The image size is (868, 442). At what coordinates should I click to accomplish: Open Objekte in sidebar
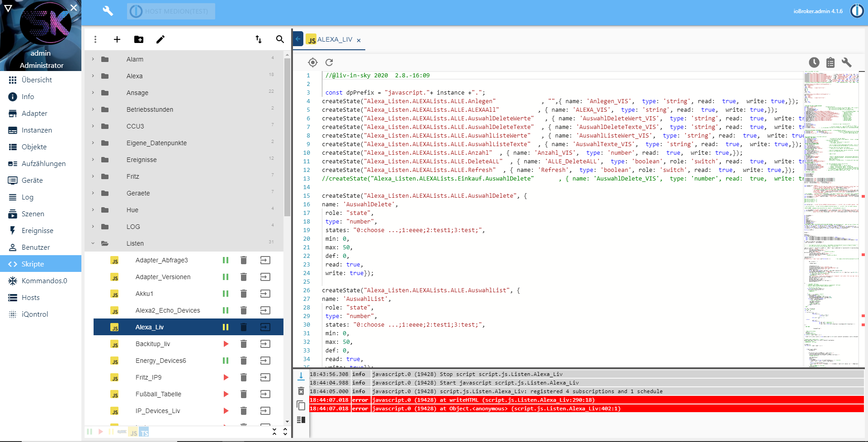(x=41, y=147)
